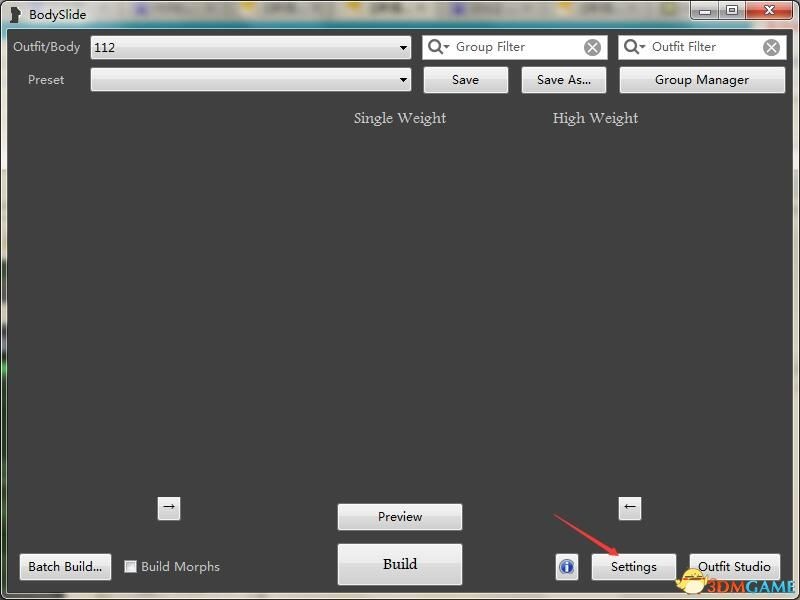Open the Outfit/Body dropdown showing 112
The image size is (800, 600).
point(250,47)
